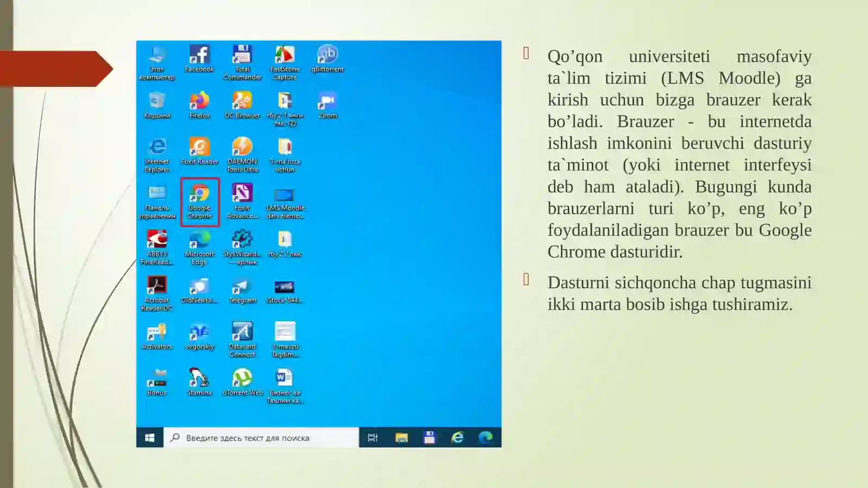
Task: Open the Activators shortcut
Action: [157, 335]
